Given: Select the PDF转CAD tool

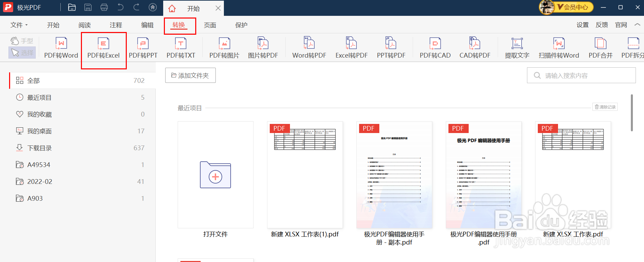Looking at the screenshot, I should tap(435, 48).
